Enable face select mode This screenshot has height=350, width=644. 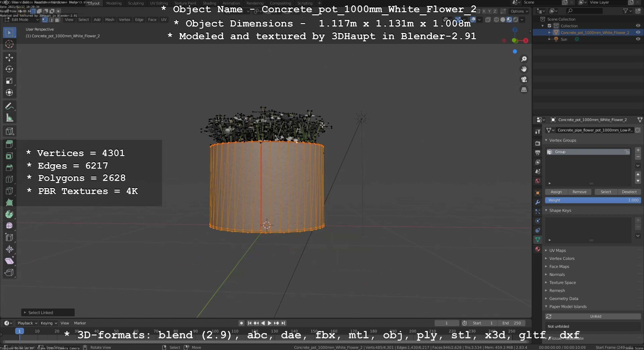click(57, 20)
